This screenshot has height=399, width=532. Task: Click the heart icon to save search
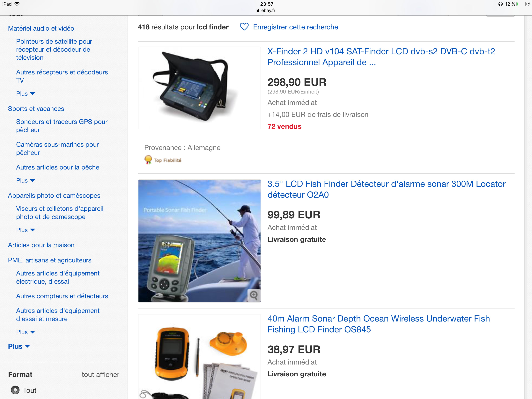tap(244, 27)
